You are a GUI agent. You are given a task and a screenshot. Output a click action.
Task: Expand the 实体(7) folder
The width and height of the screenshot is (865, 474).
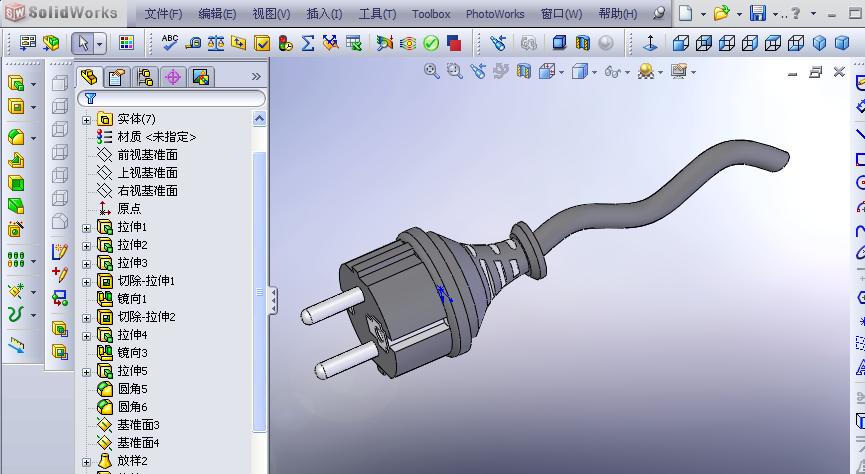pos(86,120)
